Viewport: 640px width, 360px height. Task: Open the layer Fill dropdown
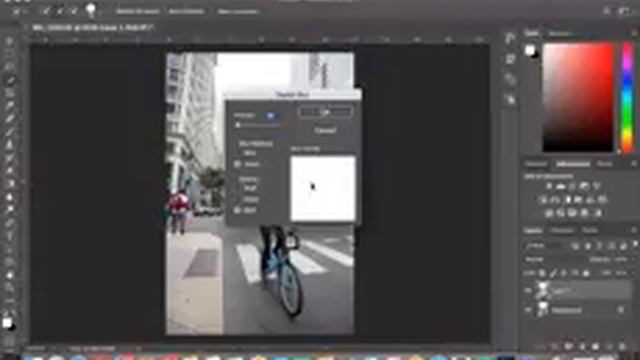tap(621, 273)
